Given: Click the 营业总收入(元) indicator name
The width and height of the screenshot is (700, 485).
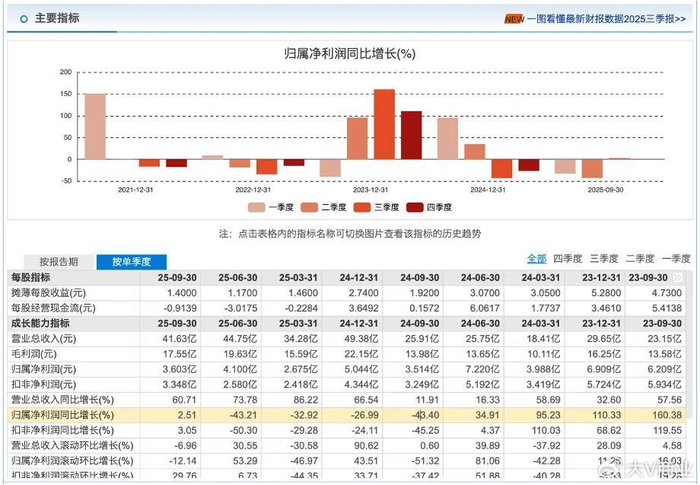Looking at the screenshot, I should [x=43, y=339].
